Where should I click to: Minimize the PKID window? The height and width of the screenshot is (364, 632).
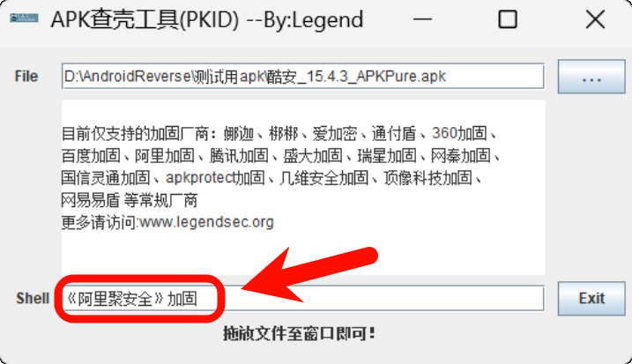422,19
